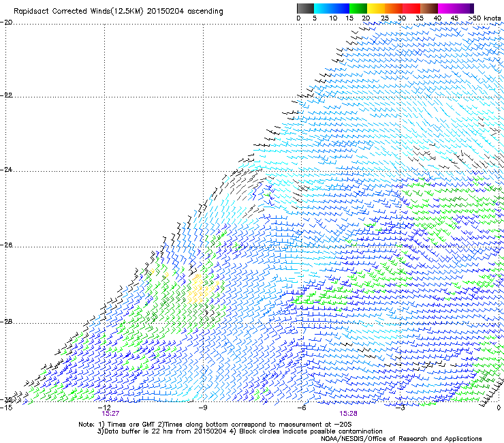Viewport: 504px width, 443px height.
Task: Click the brown 35-40 knots legend swatch
Action: pyautogui.click(x=429, y=8)
